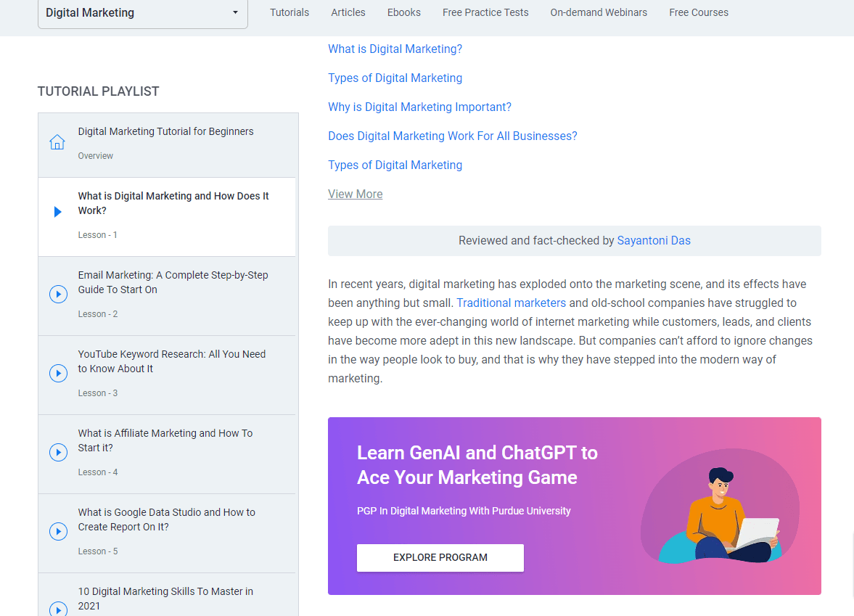Click the play icon for YouTube Keyword Research
This screenshot has width=854, height=616.
[x=58, y=373]
